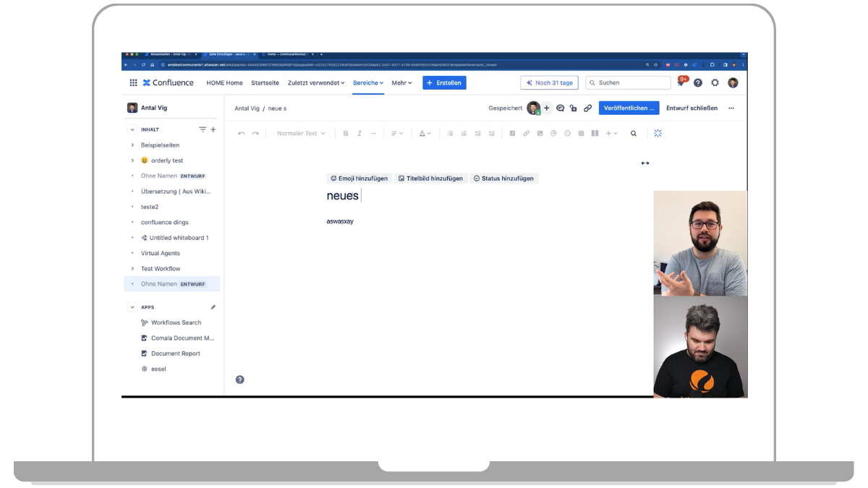This screenshot has height=488, width=868.
Task: Insert a table from the toolbar
Action: (581, 133)
